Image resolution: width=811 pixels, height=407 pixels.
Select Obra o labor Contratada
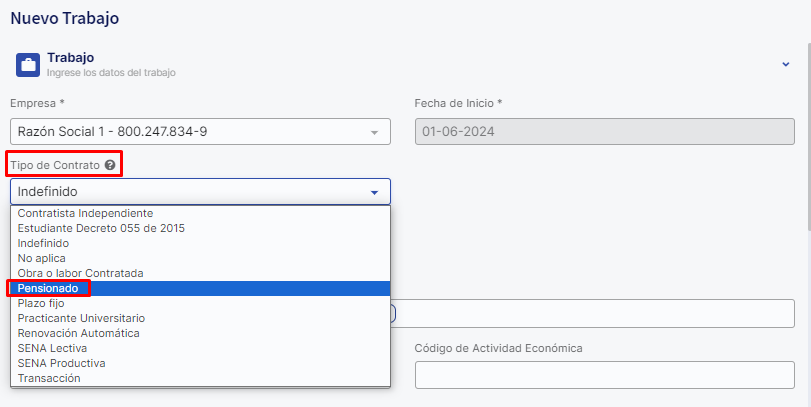(x=81, y=273)
